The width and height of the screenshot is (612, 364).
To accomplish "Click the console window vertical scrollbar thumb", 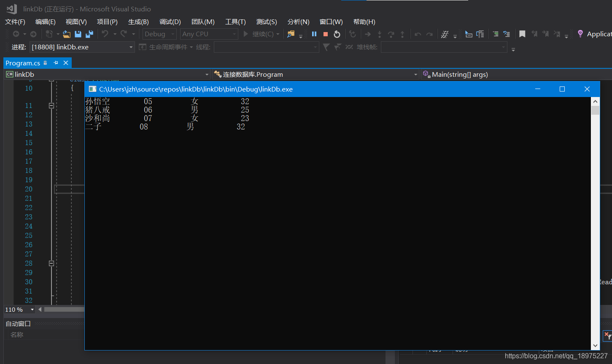I will (x=595, y=111).
